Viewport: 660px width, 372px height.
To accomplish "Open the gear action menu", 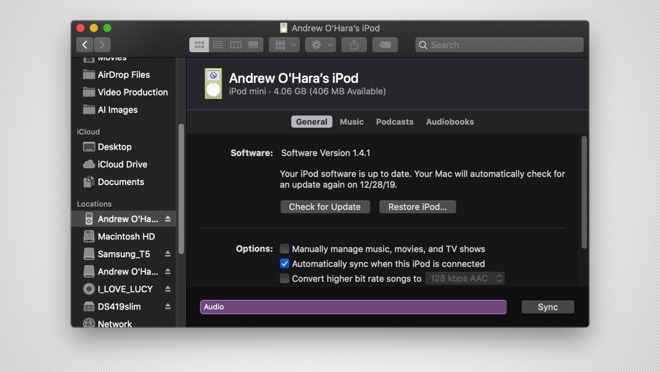I will tap(321, 45).
